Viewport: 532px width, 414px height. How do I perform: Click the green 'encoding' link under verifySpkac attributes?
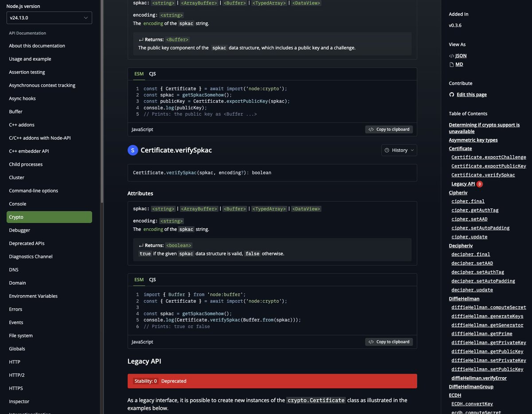click(153, 229)
